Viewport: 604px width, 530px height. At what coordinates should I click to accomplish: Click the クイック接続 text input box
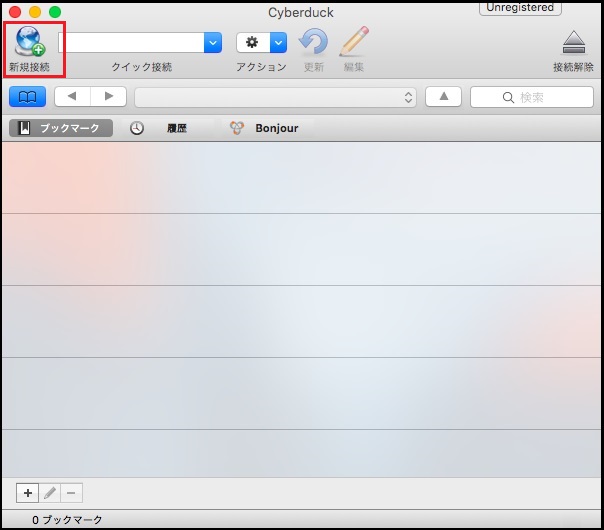pyautogui.click(x=131, y=42)
